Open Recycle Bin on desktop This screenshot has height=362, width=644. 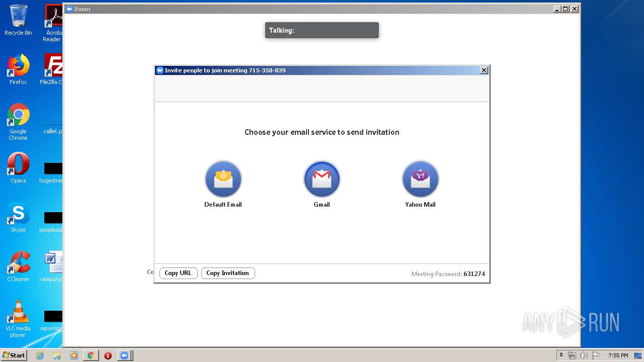click(18, 20)
